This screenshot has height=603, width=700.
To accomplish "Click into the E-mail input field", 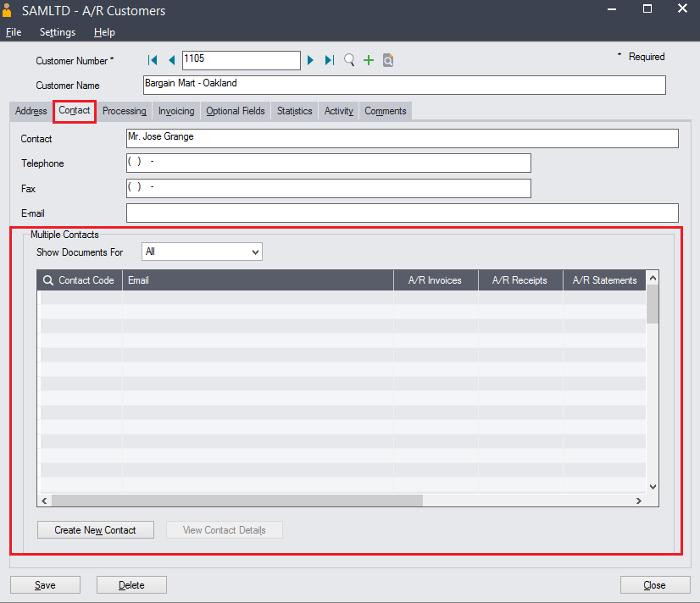I will pos(402,213).
